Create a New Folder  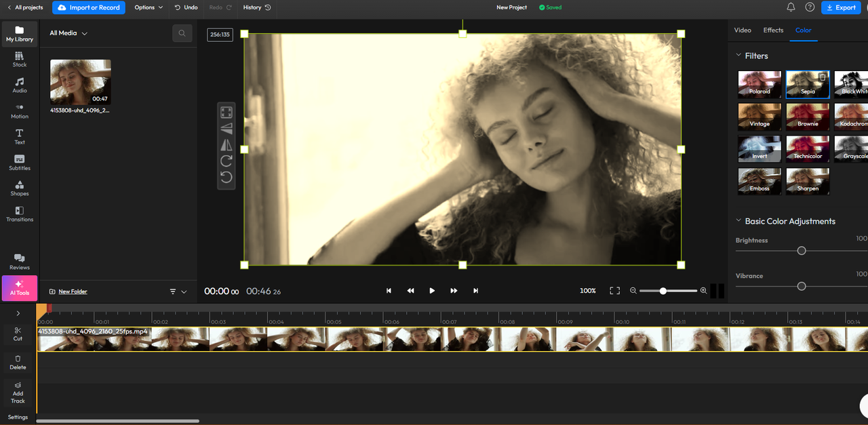click(x=68, y=291)
